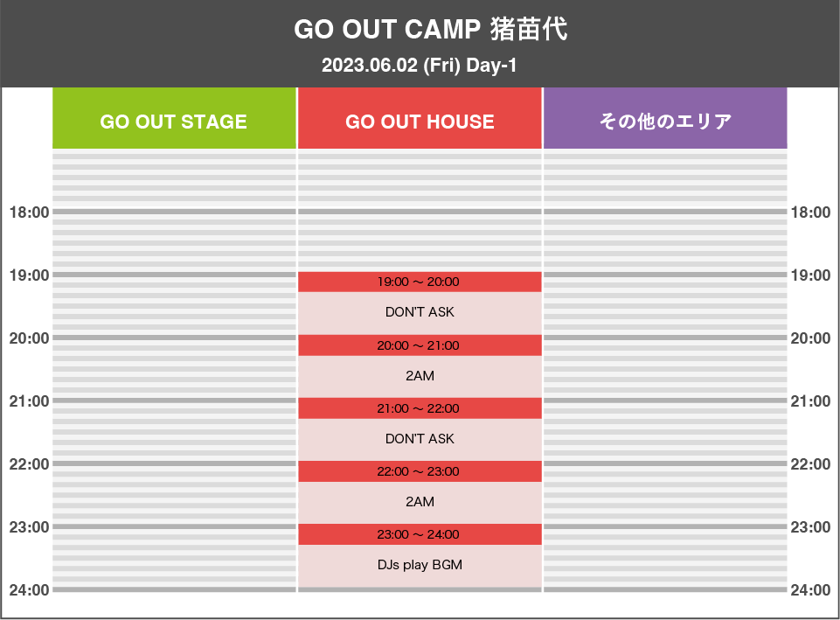Click the 23:00 ～ 24:00 slot bar
Screen dimensions: 840x620
420,534
